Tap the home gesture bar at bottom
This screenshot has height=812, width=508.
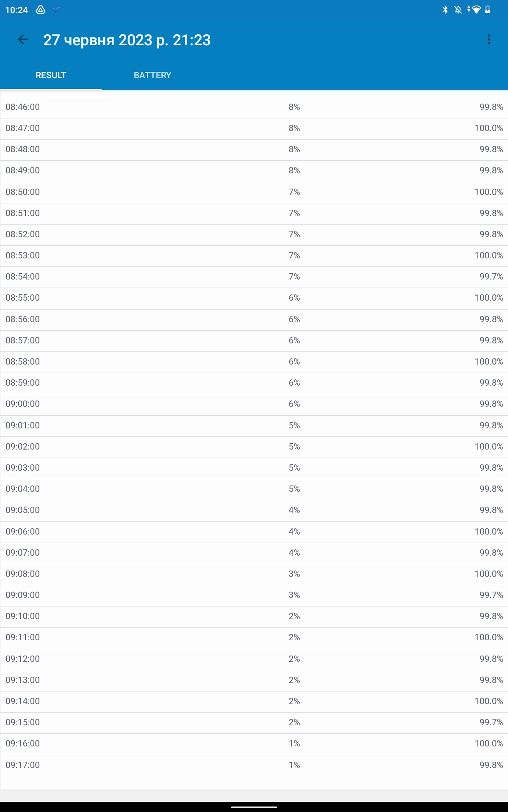click(254, 807)
